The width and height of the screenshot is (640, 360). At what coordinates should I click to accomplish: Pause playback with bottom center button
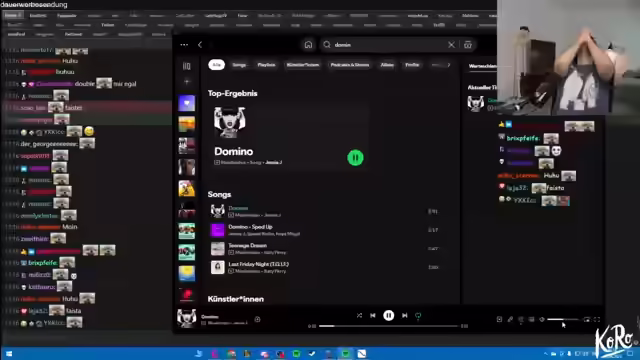tap(389, 316)
